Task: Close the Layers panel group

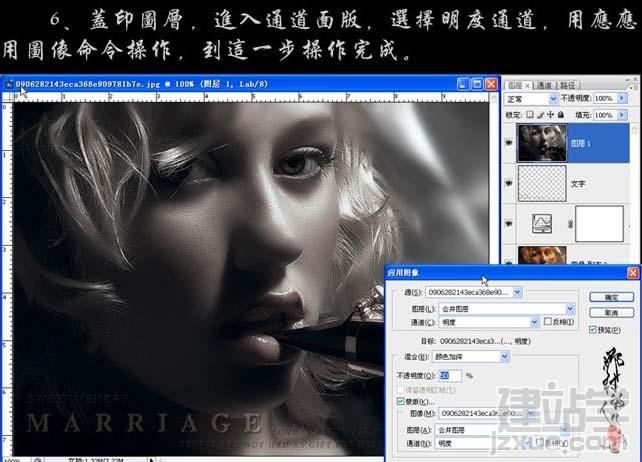Action: (x=635, y=78)
